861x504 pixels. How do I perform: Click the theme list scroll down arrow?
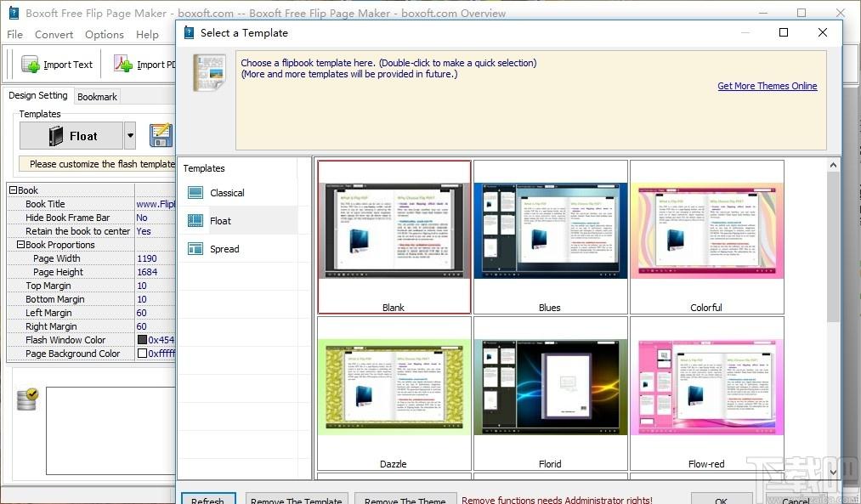pyautogui.click(x=833, y=472)
